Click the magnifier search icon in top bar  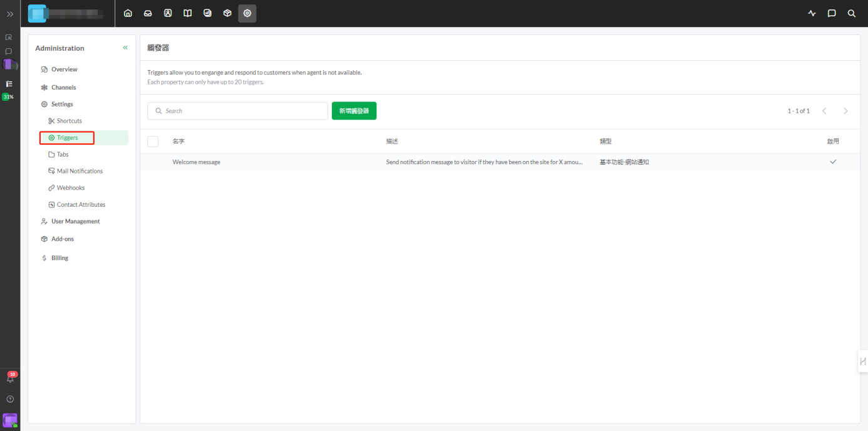852,13
